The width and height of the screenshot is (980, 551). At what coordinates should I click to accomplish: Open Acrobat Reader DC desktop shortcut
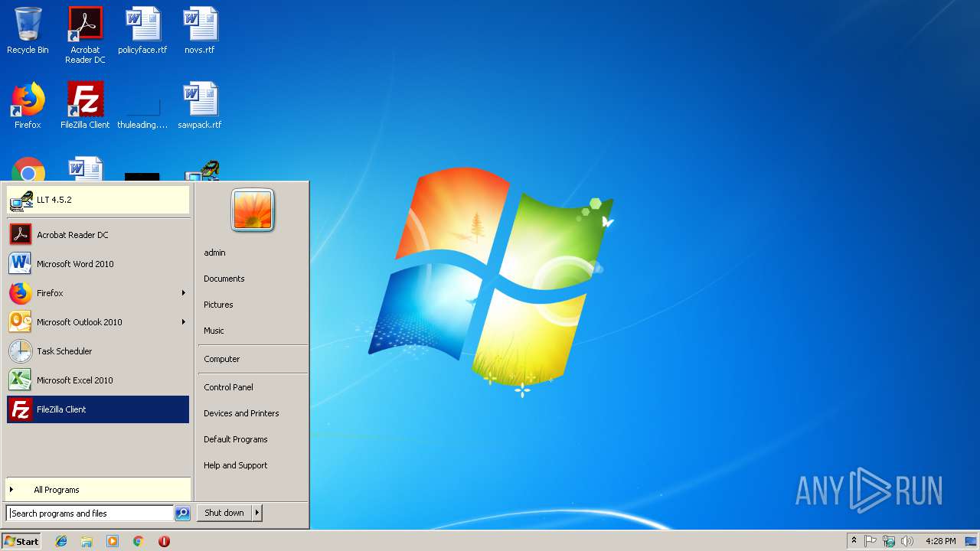point(85,35)
